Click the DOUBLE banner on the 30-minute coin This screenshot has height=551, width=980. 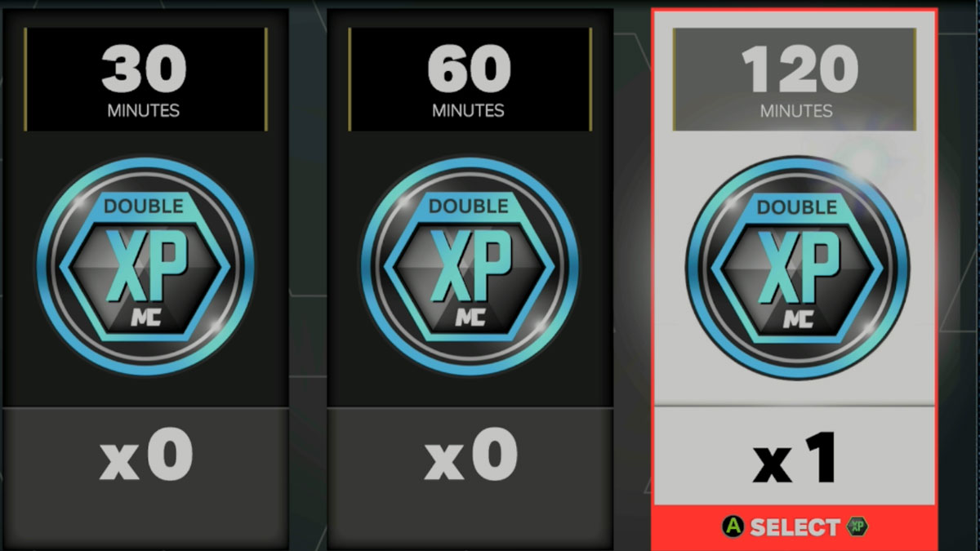(144, 207)
